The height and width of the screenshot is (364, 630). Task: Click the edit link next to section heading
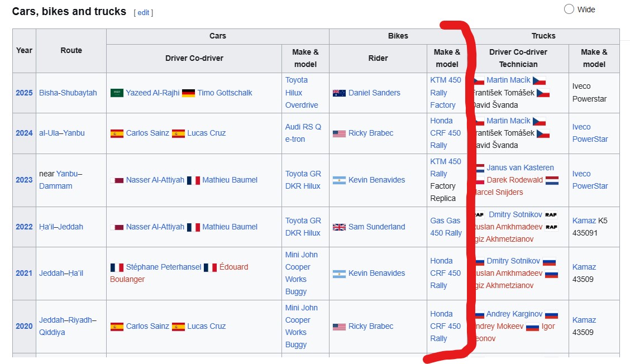(144, 12)
